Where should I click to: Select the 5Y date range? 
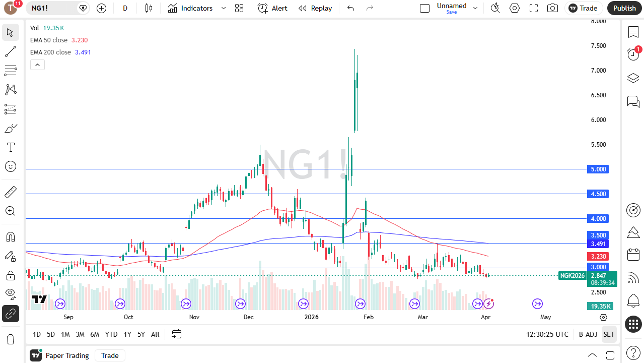141,334
